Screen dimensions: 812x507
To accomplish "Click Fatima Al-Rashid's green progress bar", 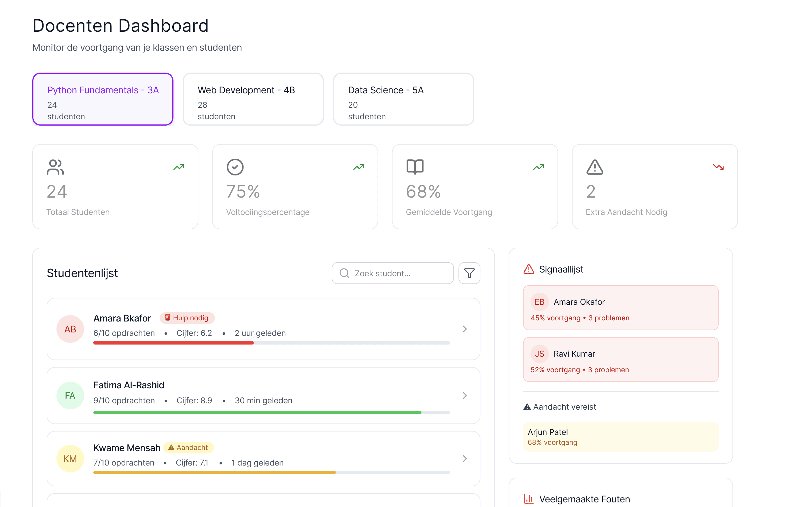I will click(x=256, y=412).
